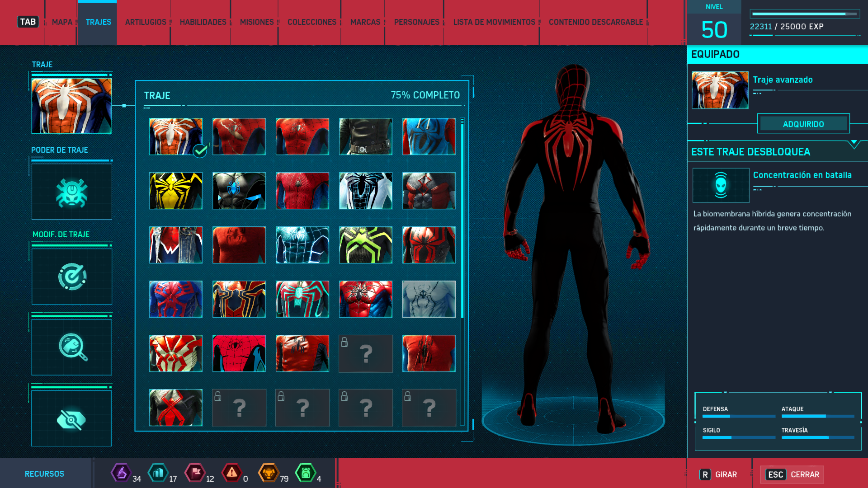Select the glowing cyan grid suit

302,245
